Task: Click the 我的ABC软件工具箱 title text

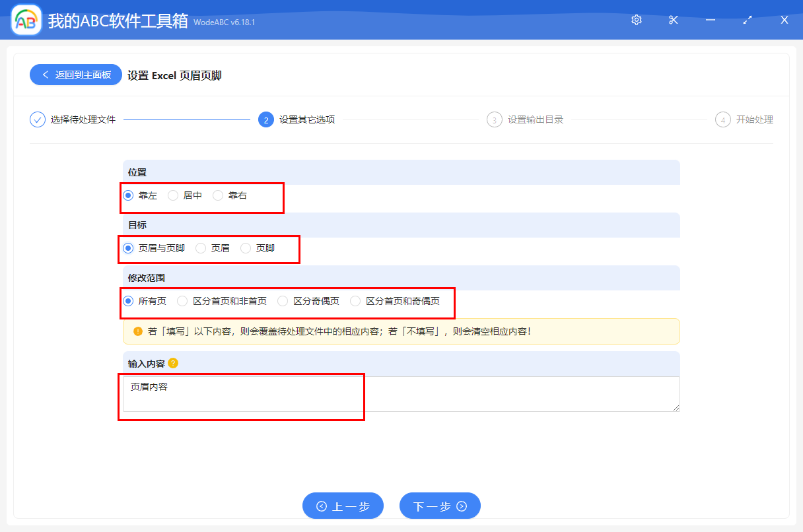Action: click(x=118, y=21)
